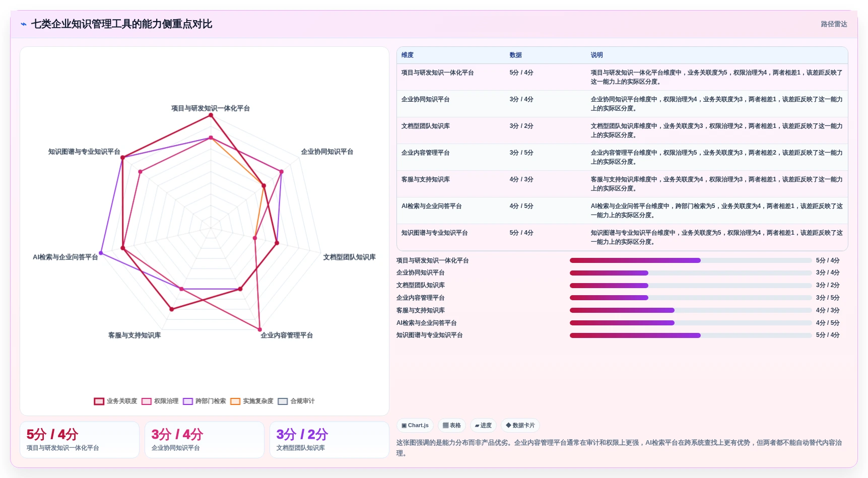Click table row 文档型团队知识库
The width and height of the screenshot is (868, 478).
coord(622,130)
